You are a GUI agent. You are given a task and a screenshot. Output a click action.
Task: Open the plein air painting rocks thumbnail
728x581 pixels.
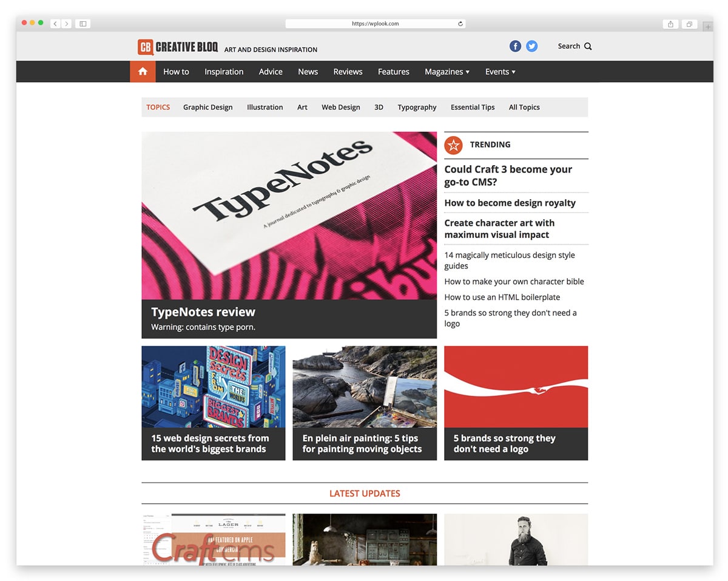pos(365,387)
